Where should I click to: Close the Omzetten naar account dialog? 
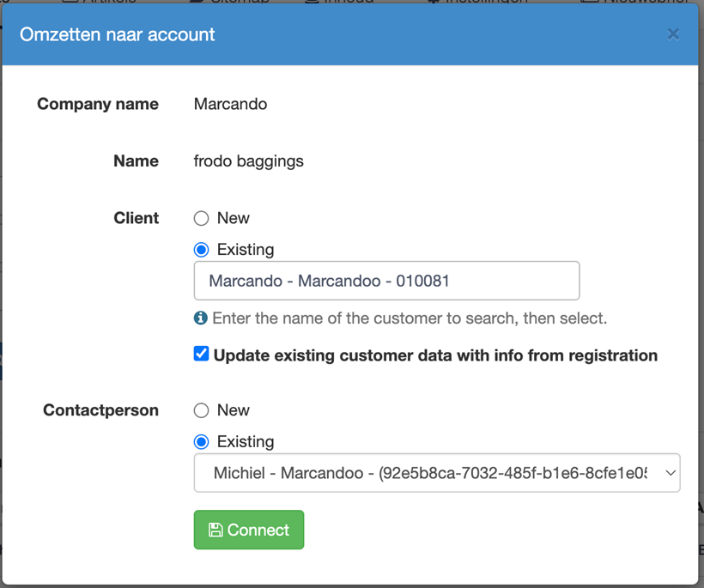[672, 34]
